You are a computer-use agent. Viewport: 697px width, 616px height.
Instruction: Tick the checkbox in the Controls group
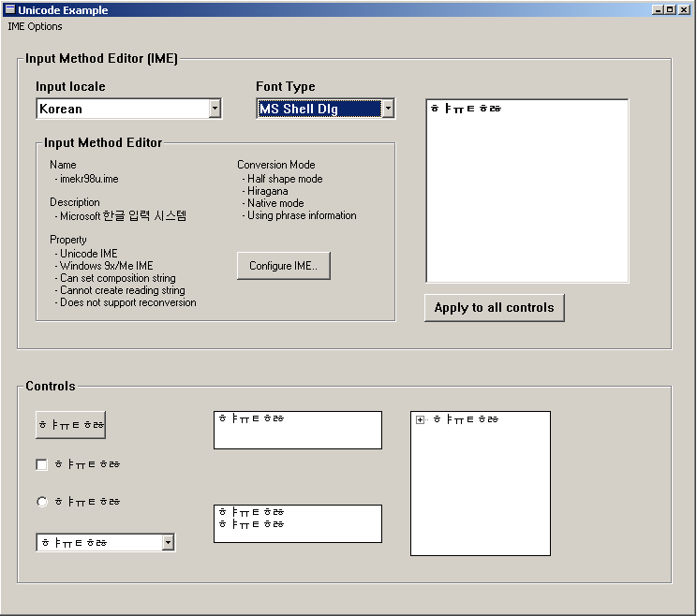point(41,464)
